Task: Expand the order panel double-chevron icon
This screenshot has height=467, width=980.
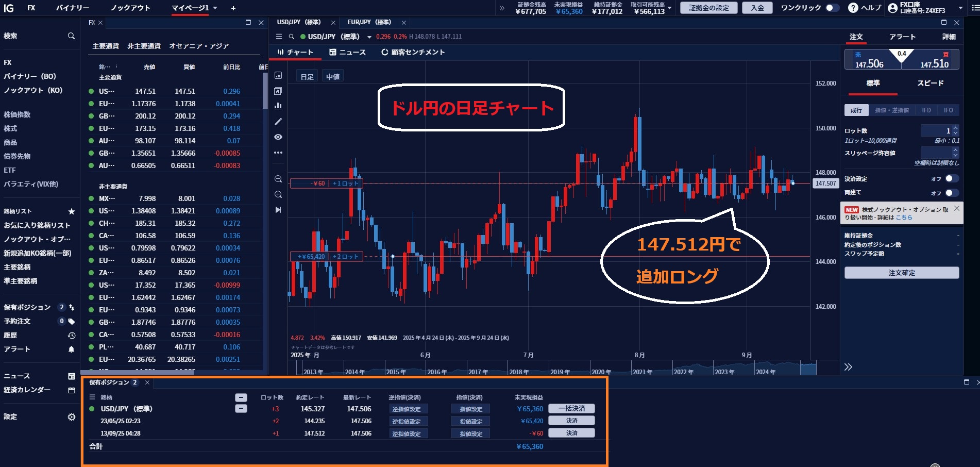Action: (848, 367)
